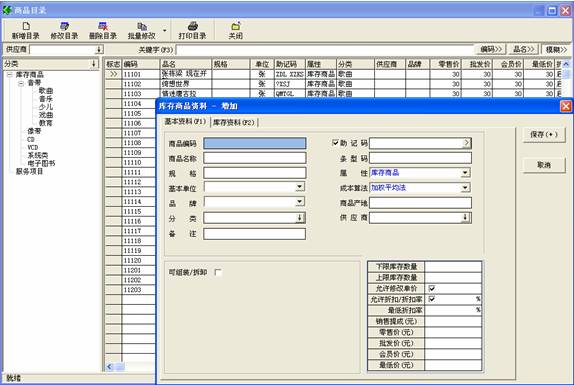
Task: Select 歌曲 in category tree
Action: pos(46,91)
